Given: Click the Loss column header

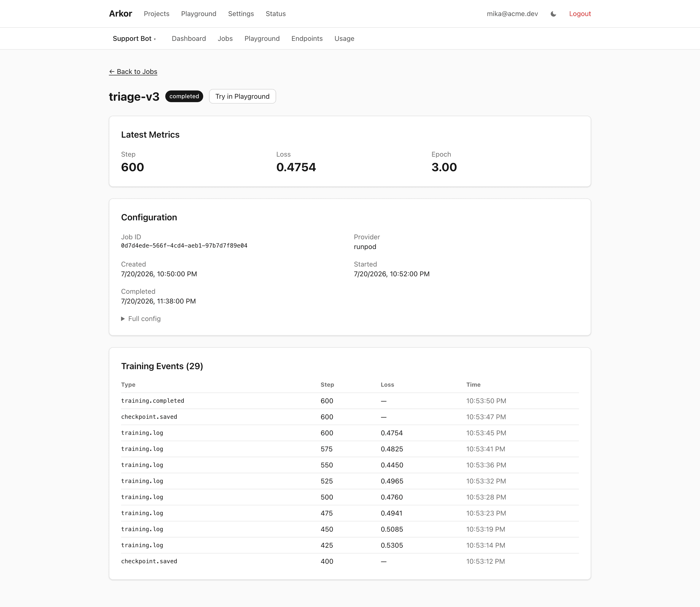Looking at the screenshot, I should 387,385.
